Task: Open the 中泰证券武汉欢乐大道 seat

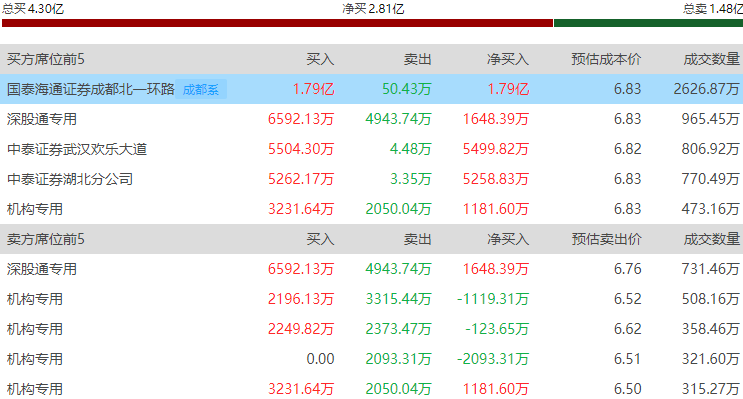Action: [x=77, y=149]
